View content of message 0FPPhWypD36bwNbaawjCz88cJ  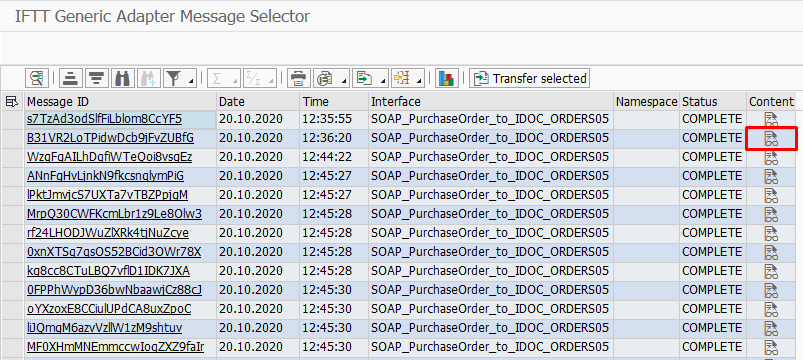(x=771, y=290)
